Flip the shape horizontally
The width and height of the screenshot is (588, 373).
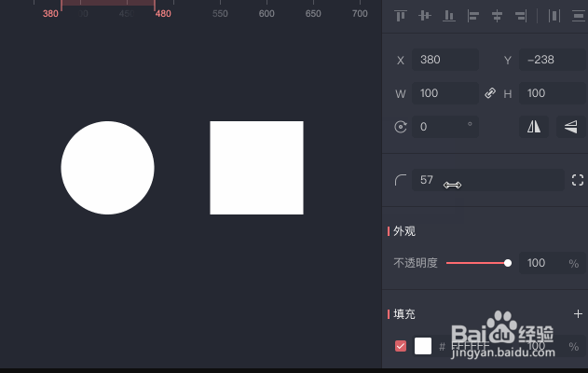[x=534, y=127]
